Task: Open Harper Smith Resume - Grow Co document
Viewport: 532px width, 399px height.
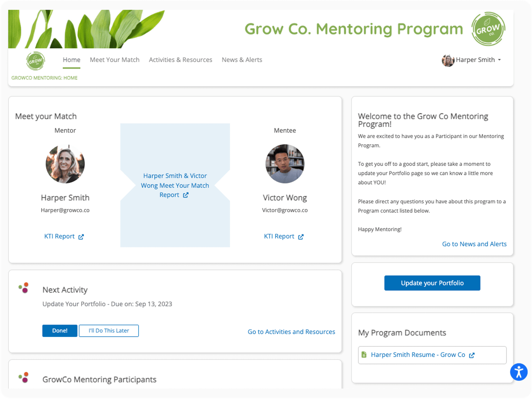Action: coord(417,355)
